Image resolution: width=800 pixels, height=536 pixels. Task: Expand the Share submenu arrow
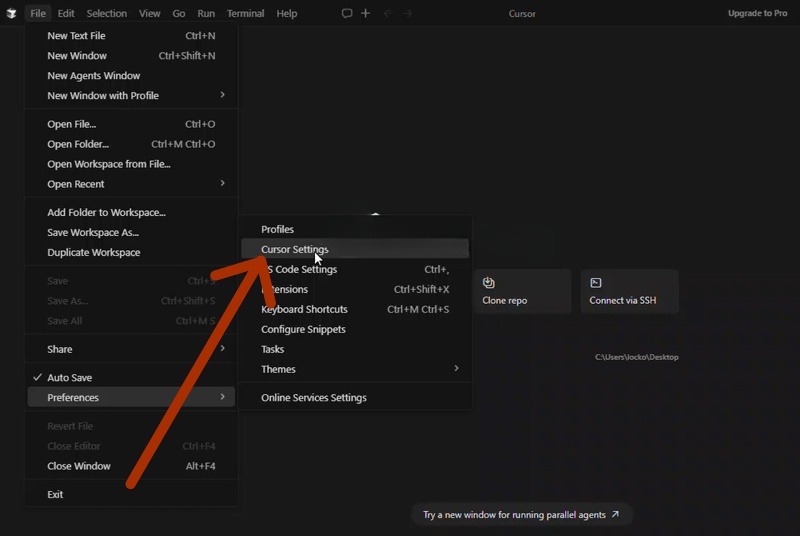(222, 348)
